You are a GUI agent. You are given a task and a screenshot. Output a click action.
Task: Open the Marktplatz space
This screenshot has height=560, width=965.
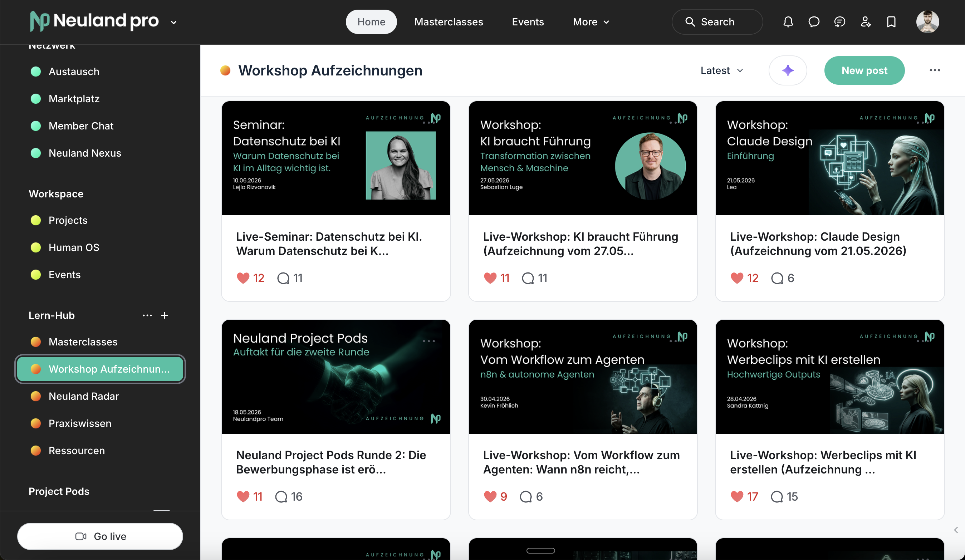click(x=99, y=99)
